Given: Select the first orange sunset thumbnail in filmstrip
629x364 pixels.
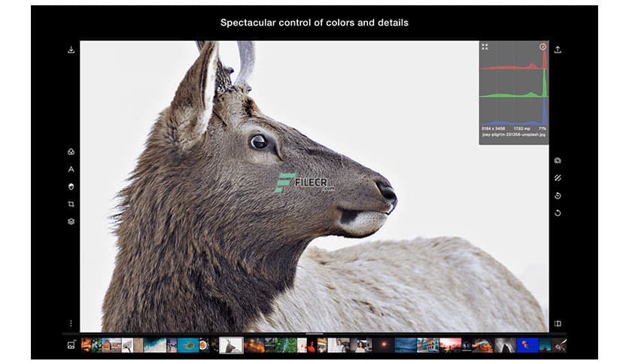Looking at the screenshot, I should [86, 345].
